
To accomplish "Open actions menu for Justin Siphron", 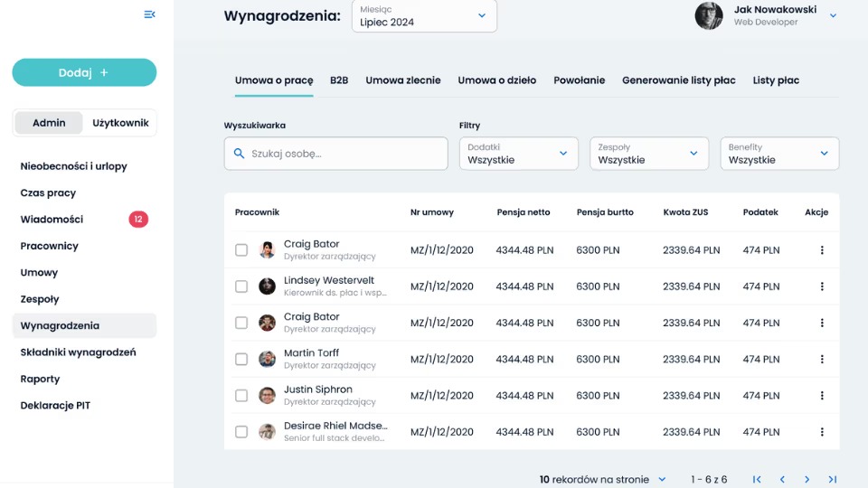I will (x=822, y=396).
